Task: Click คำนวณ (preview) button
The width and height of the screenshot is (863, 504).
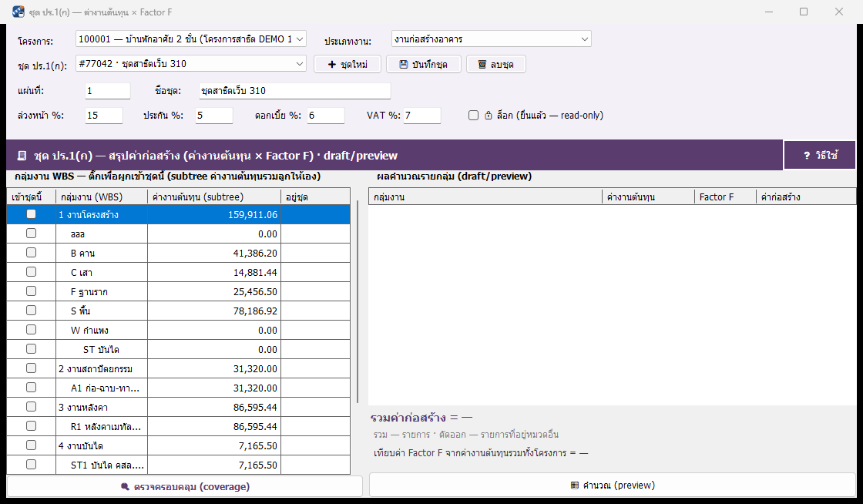Action: click(612, 486)
